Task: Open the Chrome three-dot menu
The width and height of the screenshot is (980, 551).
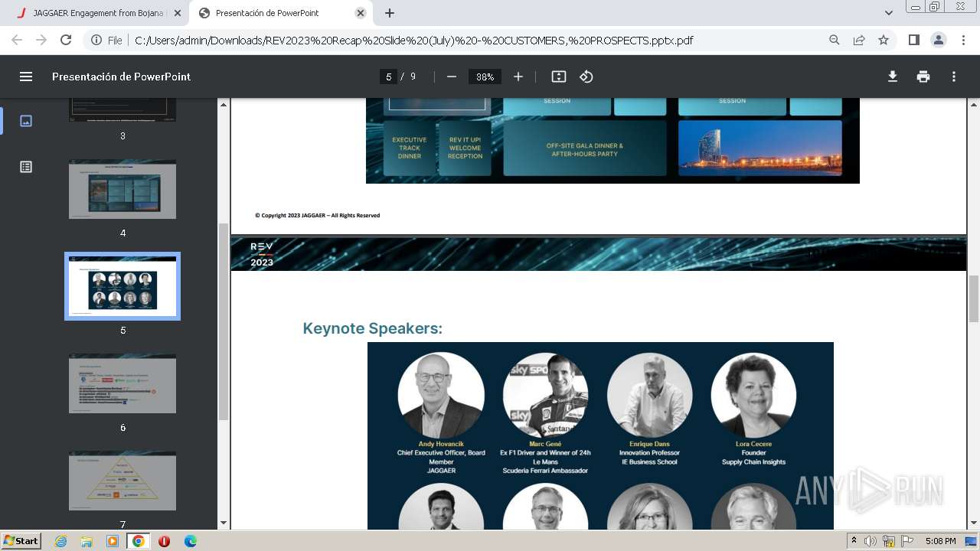Action: click(x=962, y=40)
